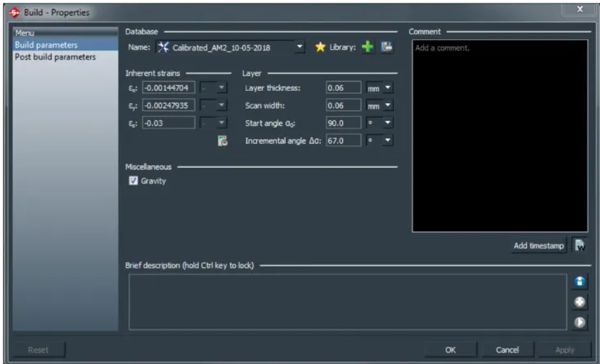
Task: Click the εy strain value field
Action: 169,106
